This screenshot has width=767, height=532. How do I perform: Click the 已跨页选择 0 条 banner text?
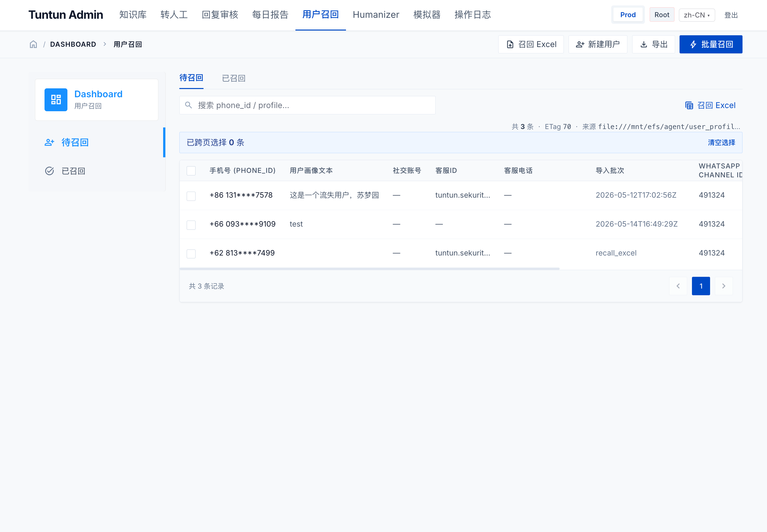pos(215,143)
